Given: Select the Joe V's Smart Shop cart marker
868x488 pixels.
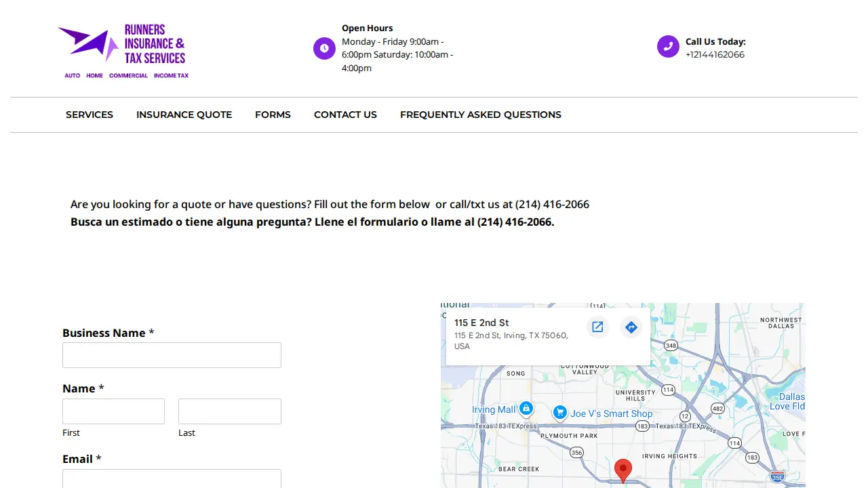Looking at the screenshot, I should tap(559, 412).
